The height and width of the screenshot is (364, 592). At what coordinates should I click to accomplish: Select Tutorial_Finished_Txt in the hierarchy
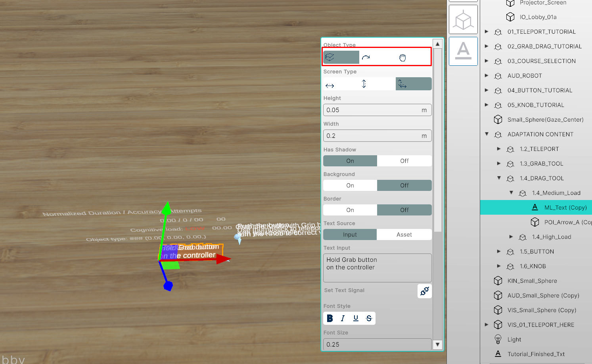pos(536,354)
